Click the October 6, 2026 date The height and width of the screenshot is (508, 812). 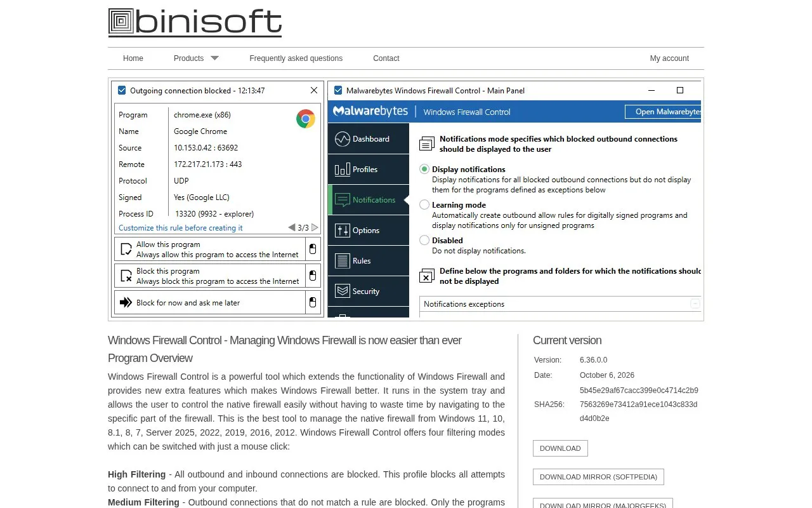607,375
